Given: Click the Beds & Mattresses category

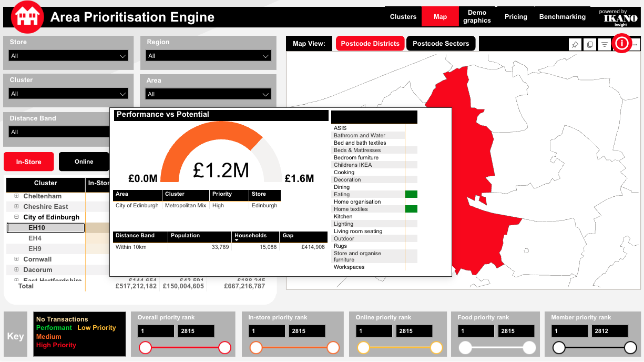Looking at the screenshot, I should (x=357, y=150).
